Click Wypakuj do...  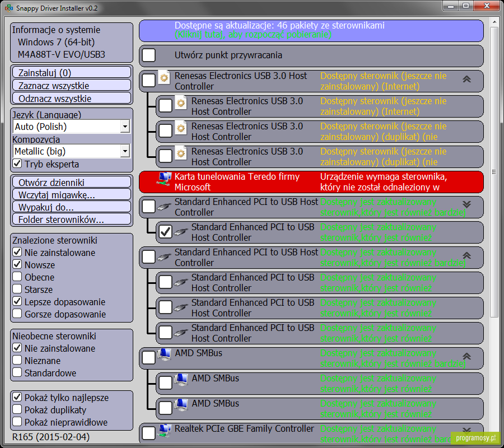72,207
